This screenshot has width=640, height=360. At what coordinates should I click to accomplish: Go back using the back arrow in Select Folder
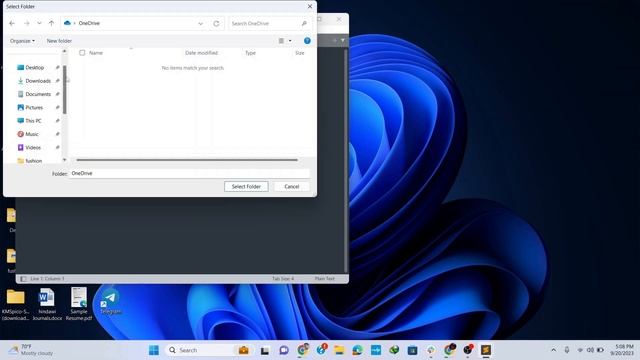12,24
